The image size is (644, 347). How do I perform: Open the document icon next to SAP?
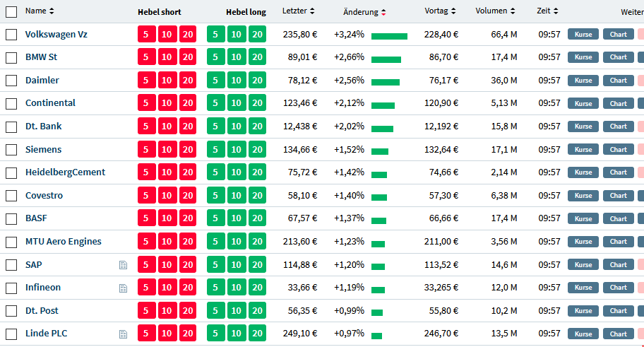coord(123,265)
